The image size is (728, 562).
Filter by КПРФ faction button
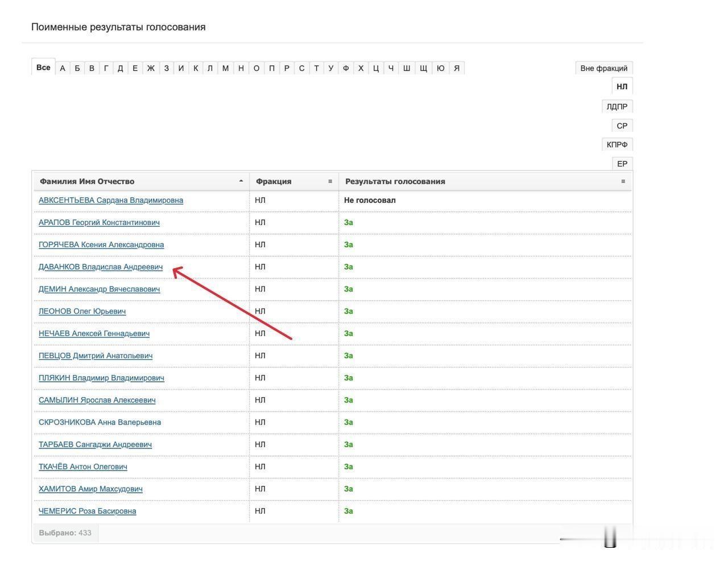point(617,144)
